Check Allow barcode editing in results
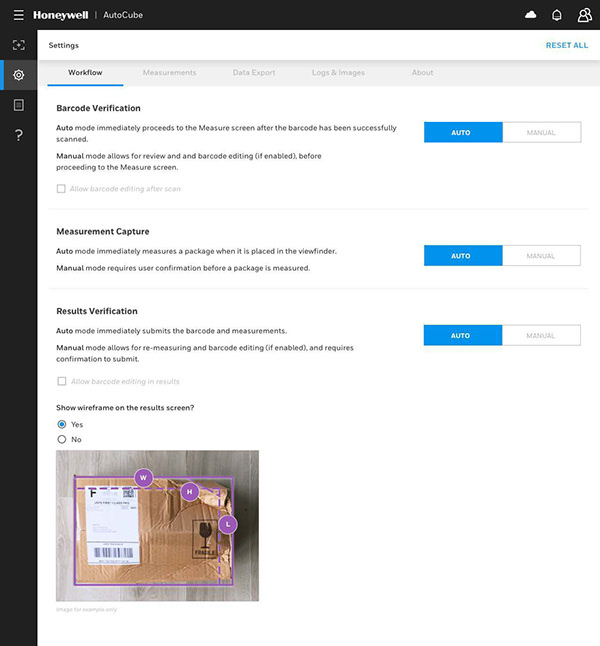This screenshot has height=646, width=600. point(62,381)
